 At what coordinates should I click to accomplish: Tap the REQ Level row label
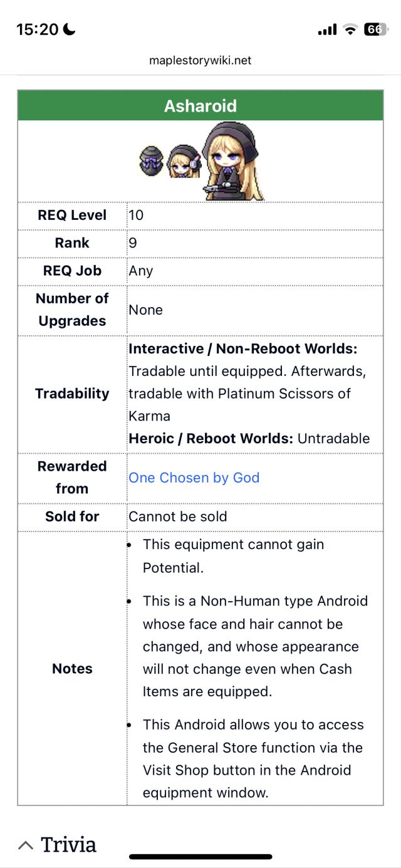pyautogui.click(x=72, y=215)
